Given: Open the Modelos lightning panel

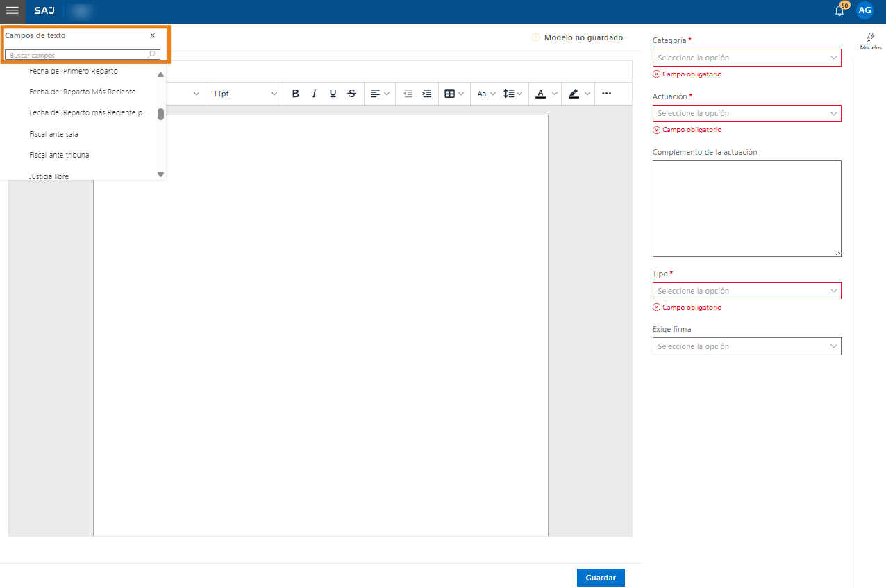Looking at the screenshot, I should 870,41.
